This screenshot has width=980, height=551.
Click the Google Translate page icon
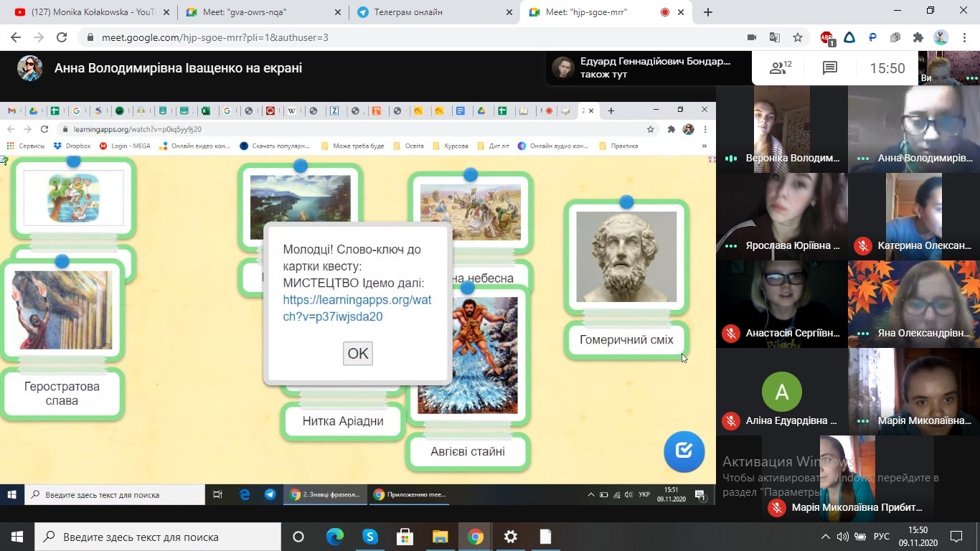point(774,38)
